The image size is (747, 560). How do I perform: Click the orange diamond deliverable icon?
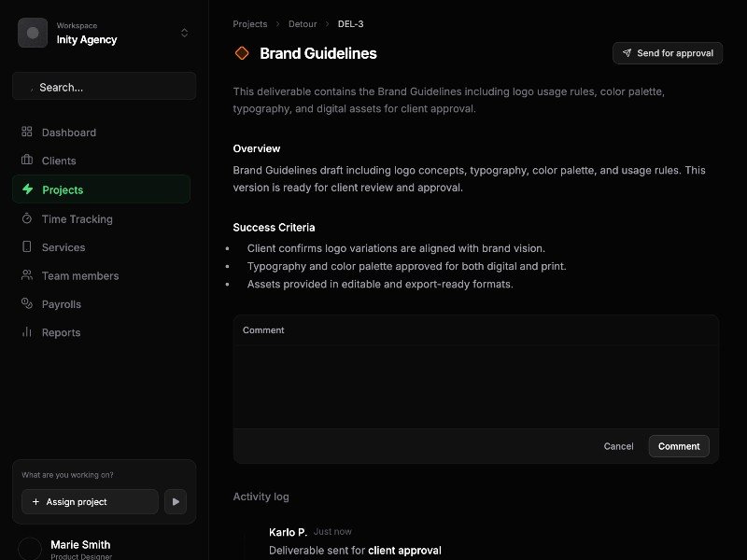(x=242, y=53)
